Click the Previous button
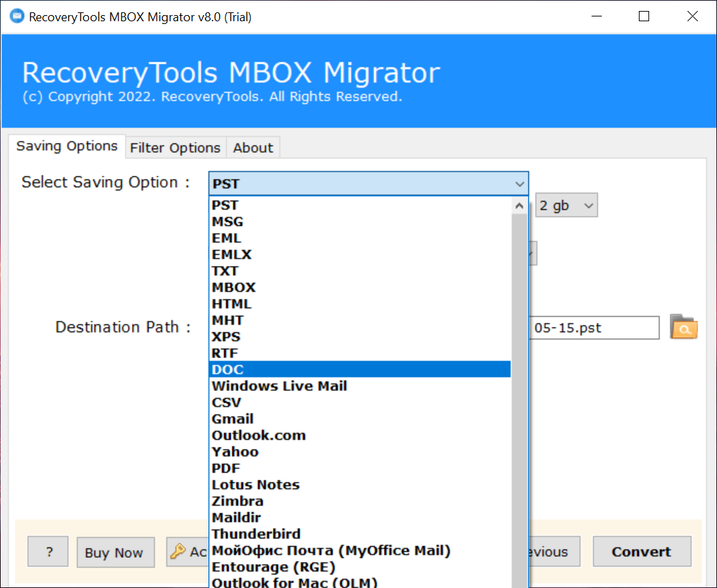Image resolution: width=717 pixels, height=588 pixels. coord(555,552)
